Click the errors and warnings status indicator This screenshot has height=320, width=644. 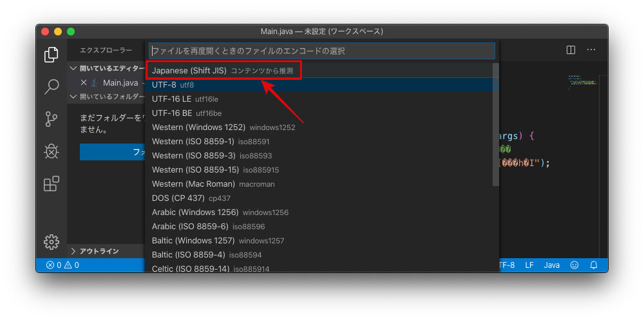62,265
